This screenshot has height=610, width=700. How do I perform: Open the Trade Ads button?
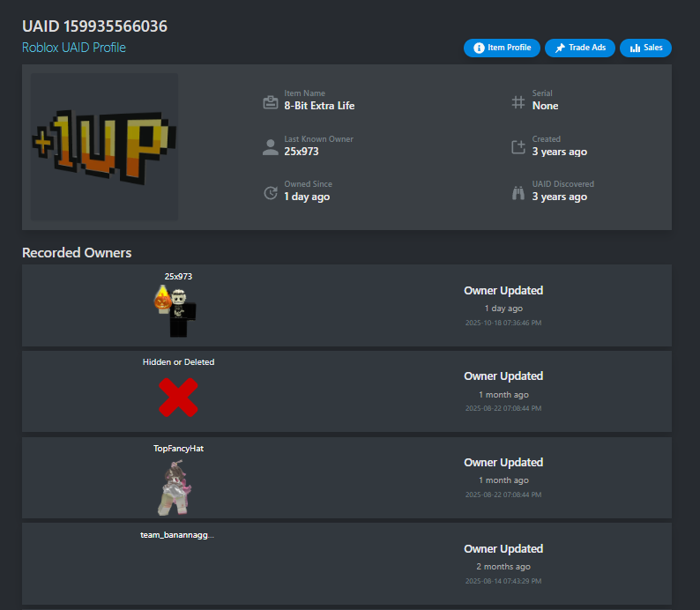coord(580,48)
